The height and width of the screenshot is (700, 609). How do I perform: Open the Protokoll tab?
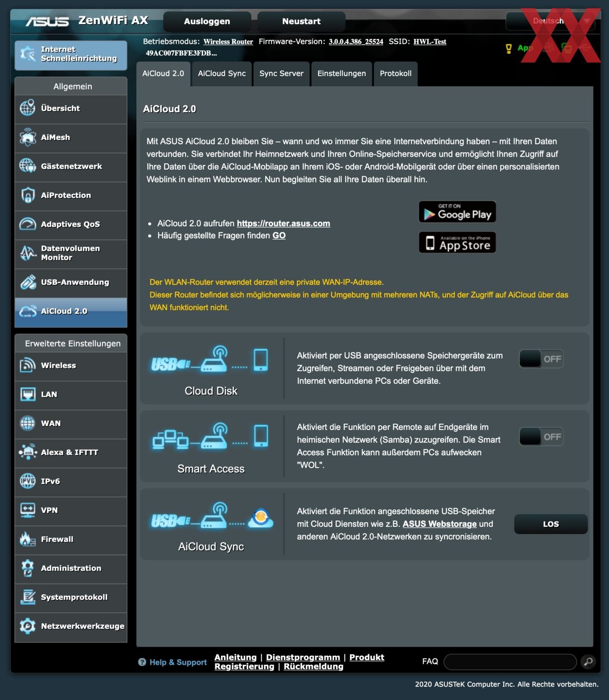tap(395, 73)
